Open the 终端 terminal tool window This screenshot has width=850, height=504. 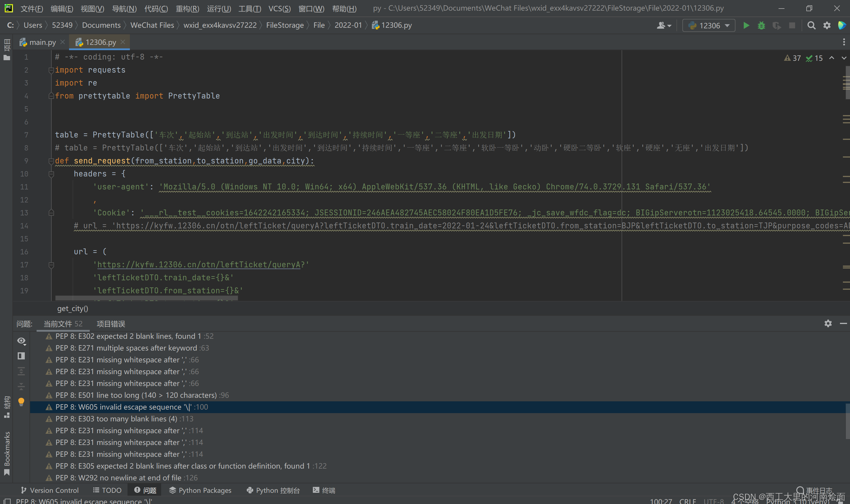pos(324,490)
